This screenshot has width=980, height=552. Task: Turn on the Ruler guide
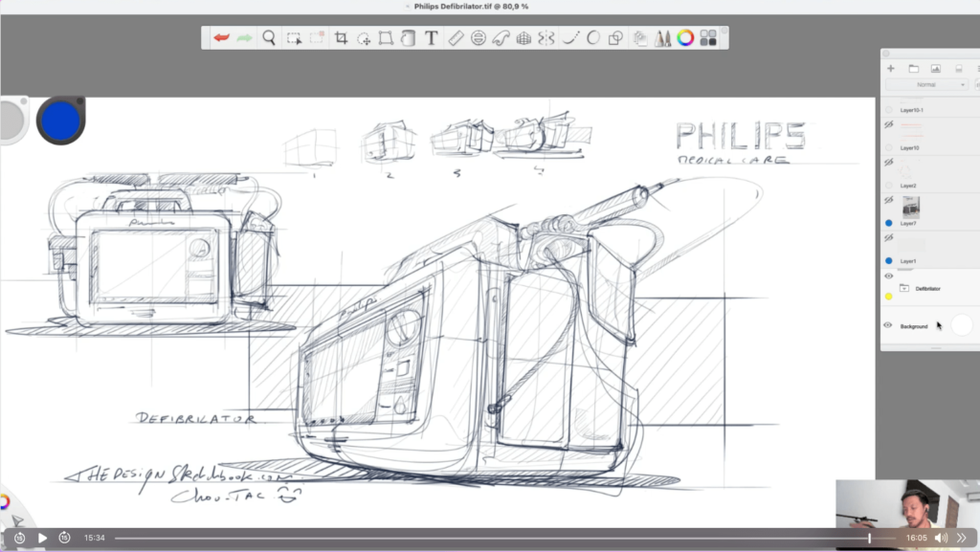coord(456,38)
